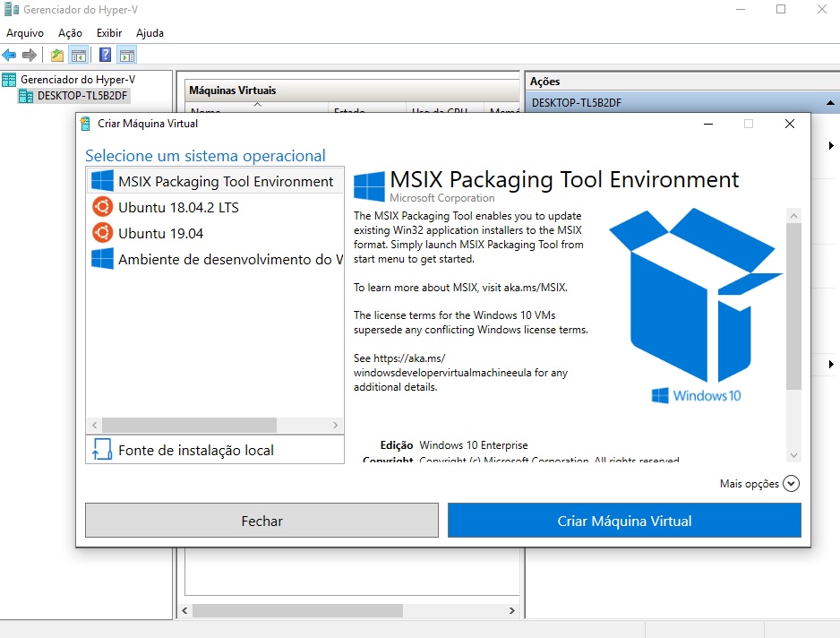Click the OS list horizontal scrollbar thumb

point(190,425)
